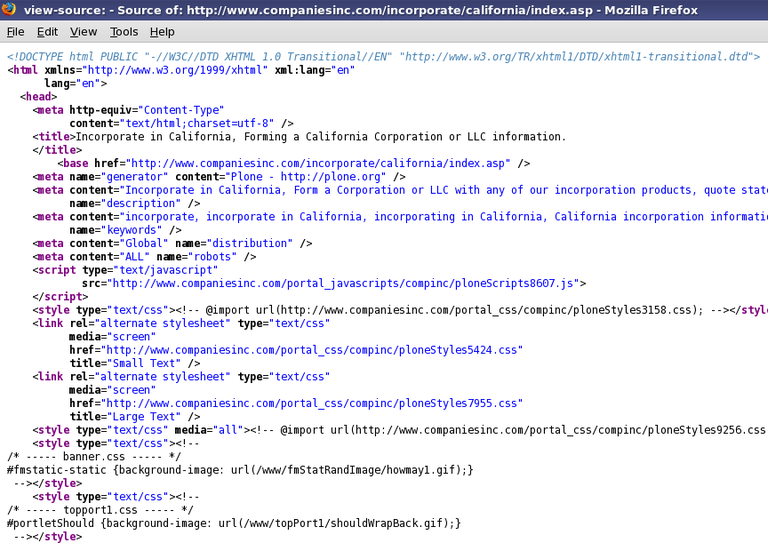The height and width of the screenshot is (543, 768).
Task: Click the ploneStyles7955.css href link
Action: pyautogui.click(x=312, y=403)
